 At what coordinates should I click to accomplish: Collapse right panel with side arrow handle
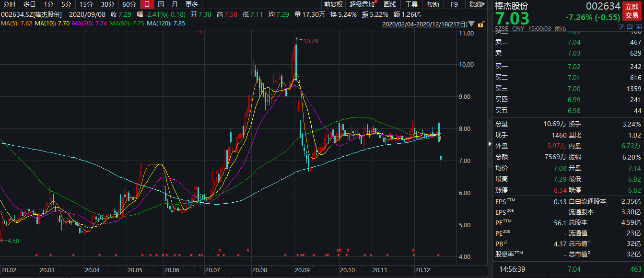tap(489, 144)
